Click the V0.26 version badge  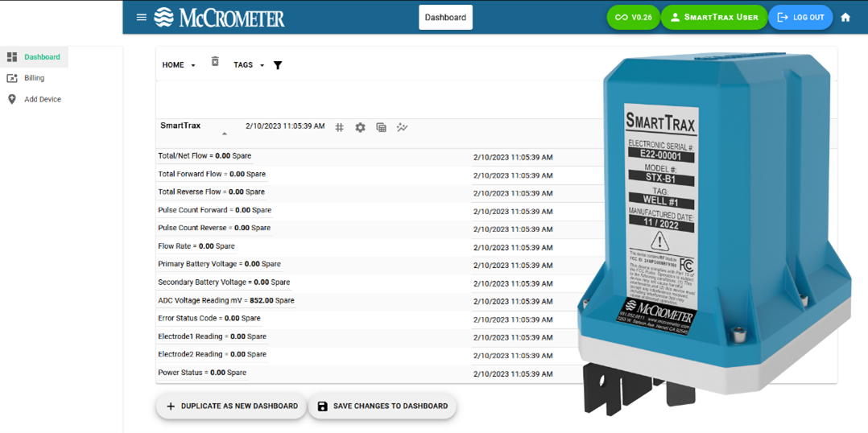(x=633, y=17)
